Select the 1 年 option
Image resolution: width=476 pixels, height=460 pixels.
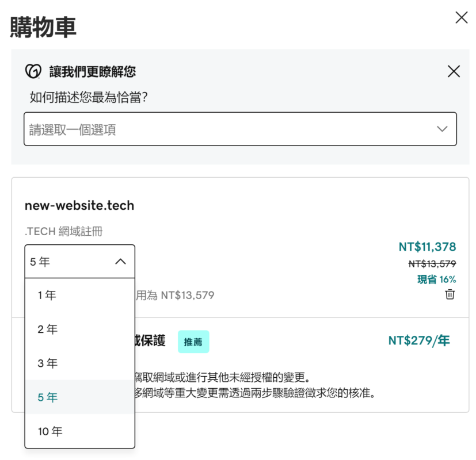[x=80, y=295]
